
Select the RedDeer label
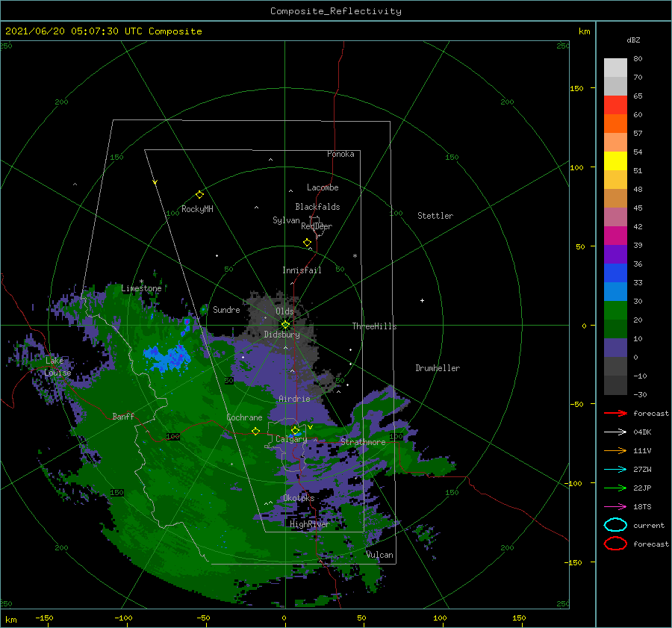[x=317, y=226]
